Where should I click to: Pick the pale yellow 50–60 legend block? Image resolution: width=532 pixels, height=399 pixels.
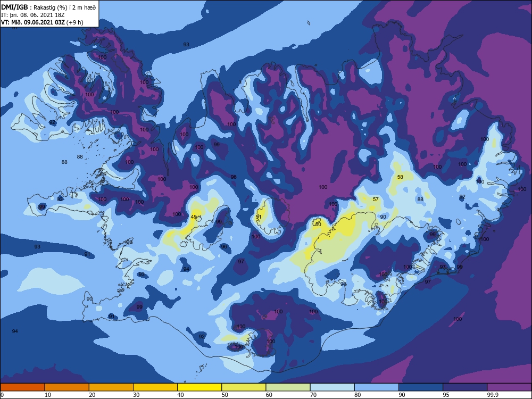pos(244,387)
